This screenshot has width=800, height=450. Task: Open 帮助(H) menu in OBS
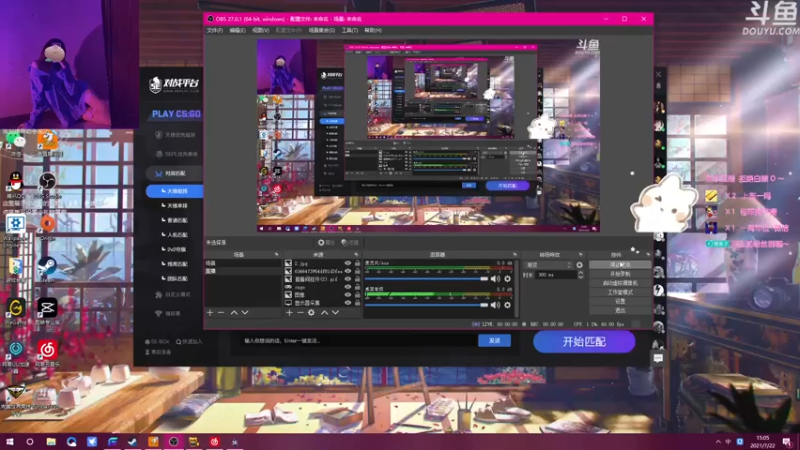click(x=373, y=31)
